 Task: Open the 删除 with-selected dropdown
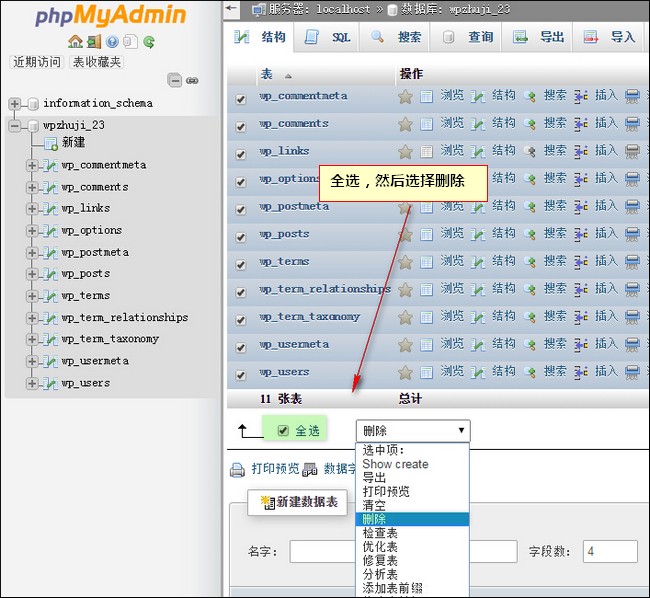point(413,431)
